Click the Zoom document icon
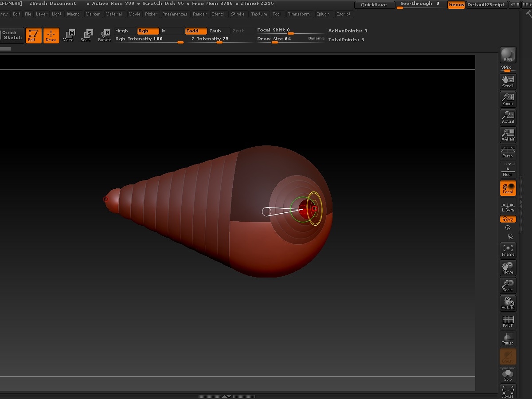Image resolution: width=532 pixels, height=399 pixels. 508,99
